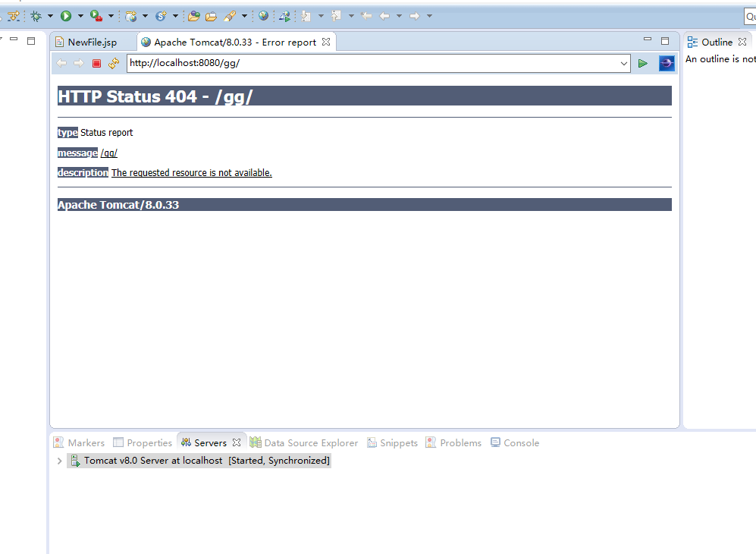This screenshot has height=554, width=756.
Task: Minimize the editor area
Action: pyautogui.click(x=648, y=39)
